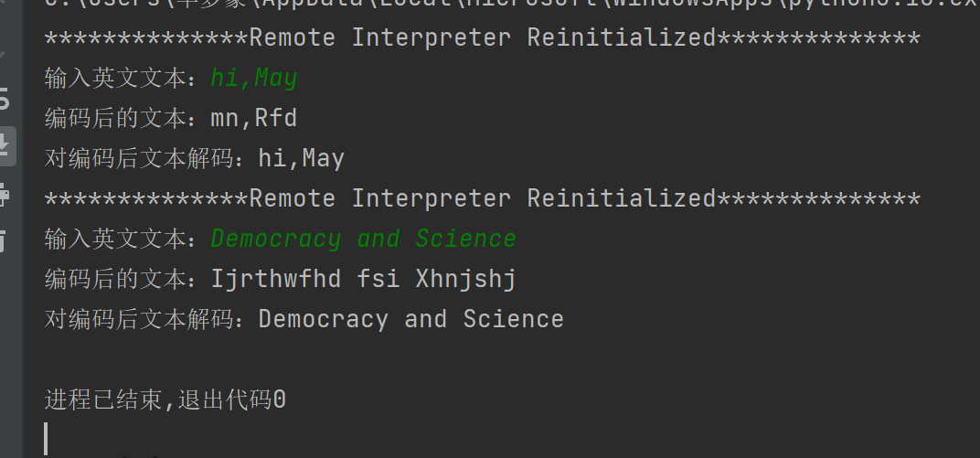The image size is (980, 458).
Task: Toggle the highlighted scroll-to-end icon
Action: tap(5, 145)
